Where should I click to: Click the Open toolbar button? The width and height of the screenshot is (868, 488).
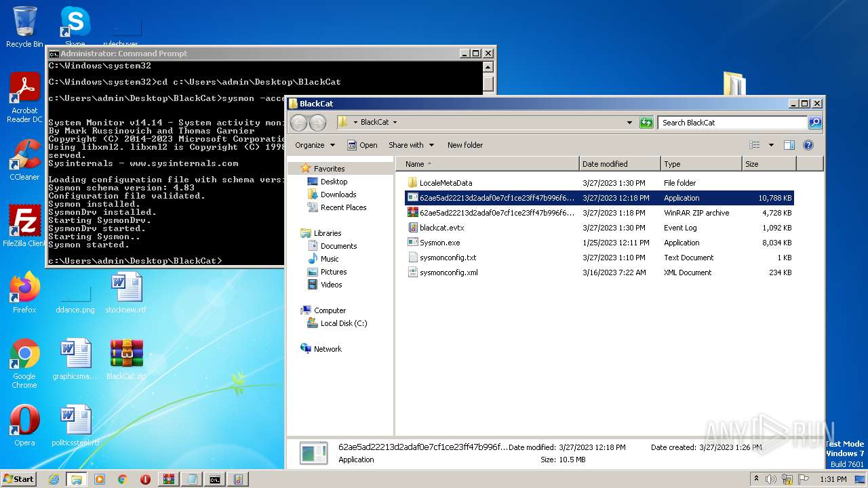click(x=363, y=145)
